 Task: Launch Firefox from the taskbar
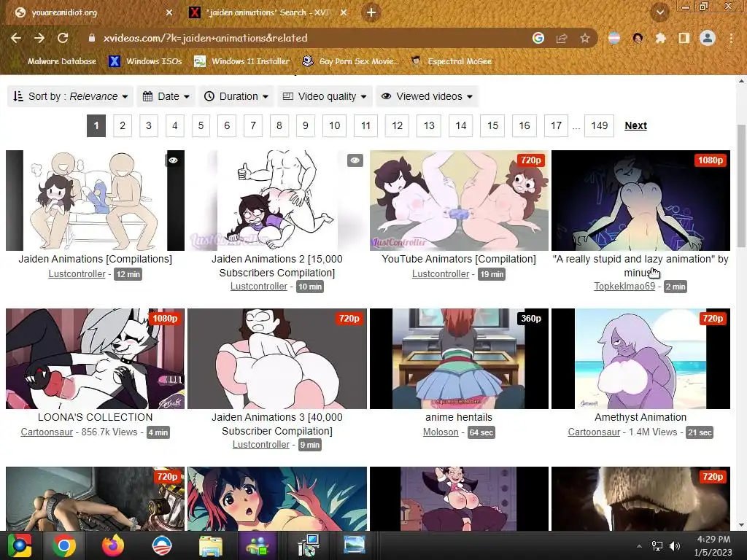[113, 545]
